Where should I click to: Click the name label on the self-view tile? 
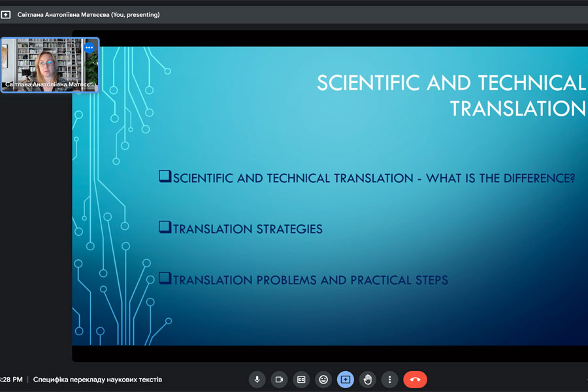pos(50,85)
